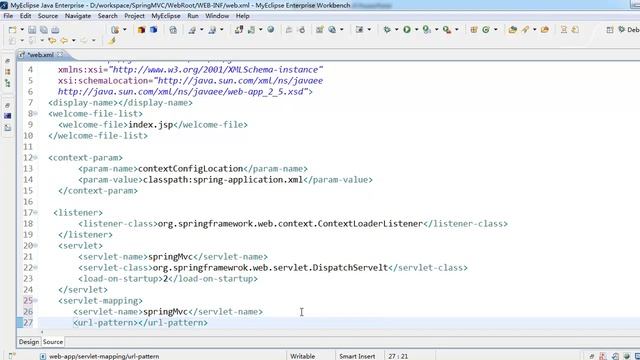Collapse the servlet fold at line 20
This screenshot has width=640, height=360.
click(x=36, y=246)
